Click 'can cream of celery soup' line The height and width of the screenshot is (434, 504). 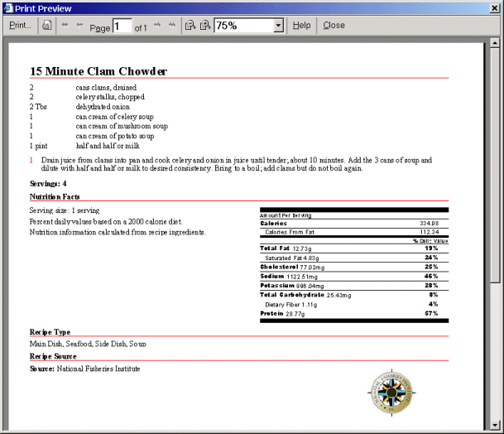(114, 117)
